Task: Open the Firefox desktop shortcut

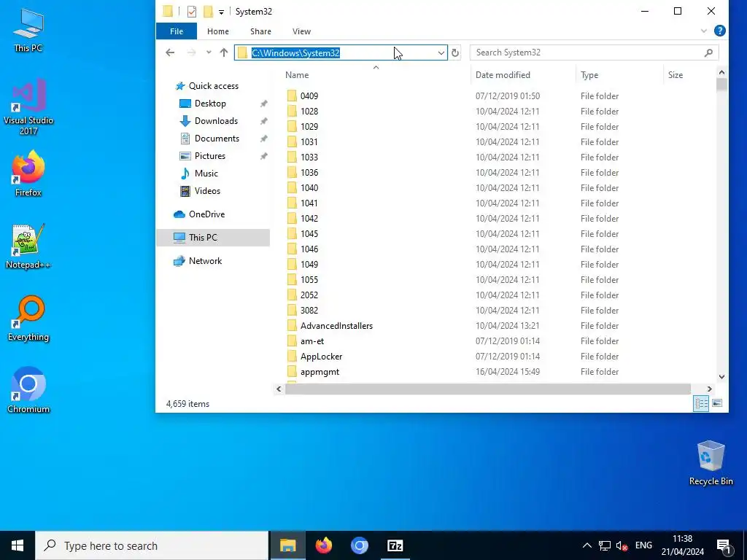Action: pos(28,174)
